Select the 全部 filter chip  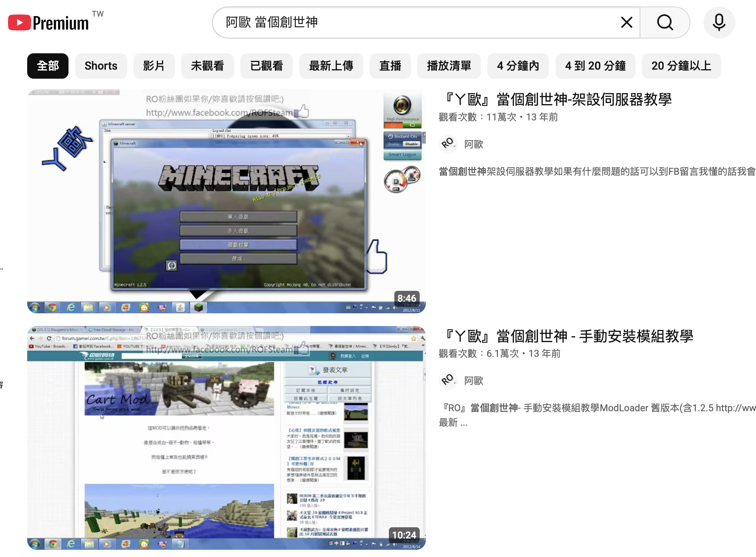48,66
